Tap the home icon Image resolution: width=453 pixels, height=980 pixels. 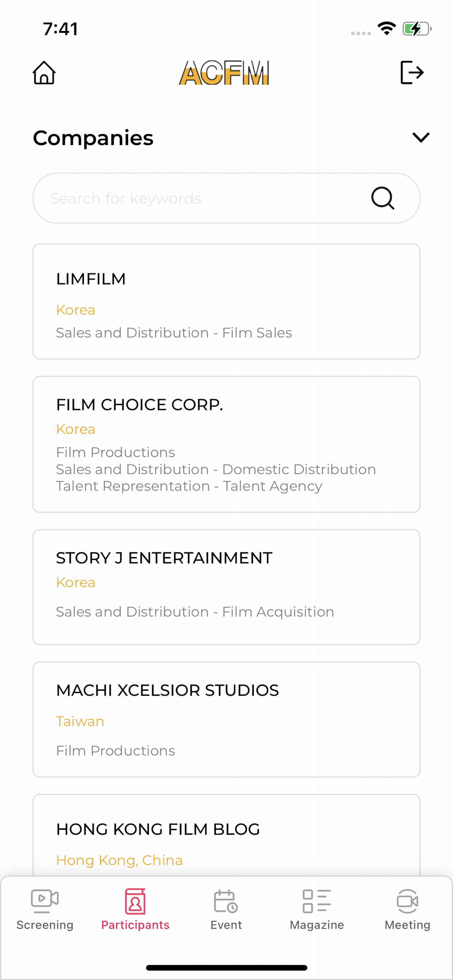[44, 72]
